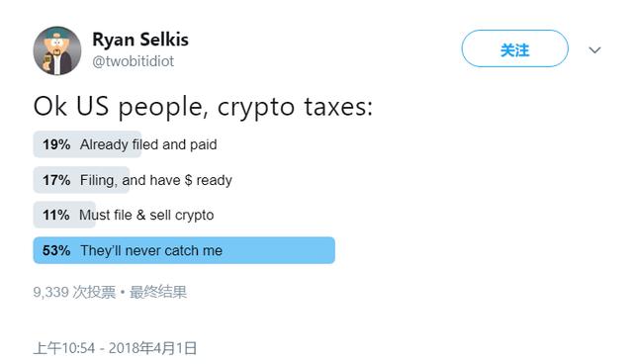Click the 2018年4月1日 tweet date

tap(152, 348)
